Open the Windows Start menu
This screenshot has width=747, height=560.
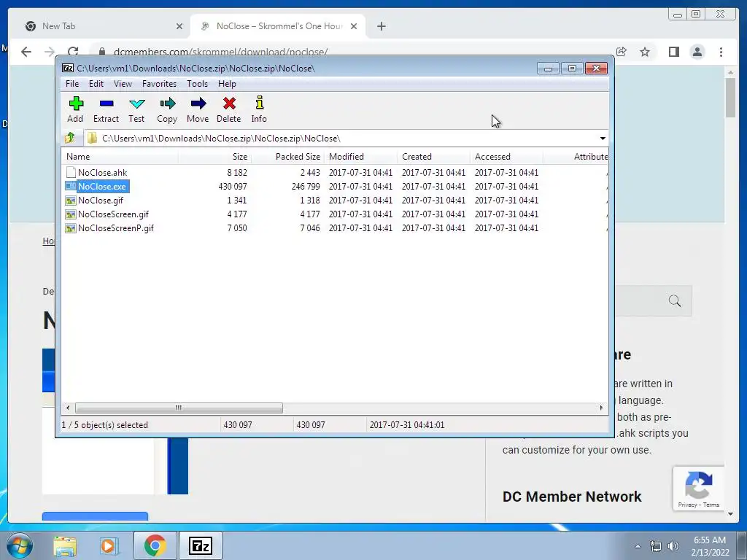point(20,545)
